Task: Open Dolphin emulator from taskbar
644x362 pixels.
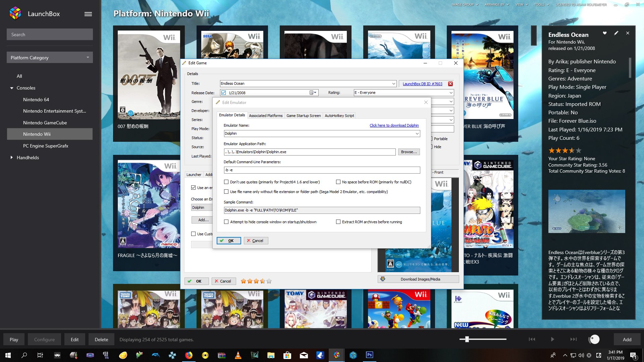Action: pos(156,355)
